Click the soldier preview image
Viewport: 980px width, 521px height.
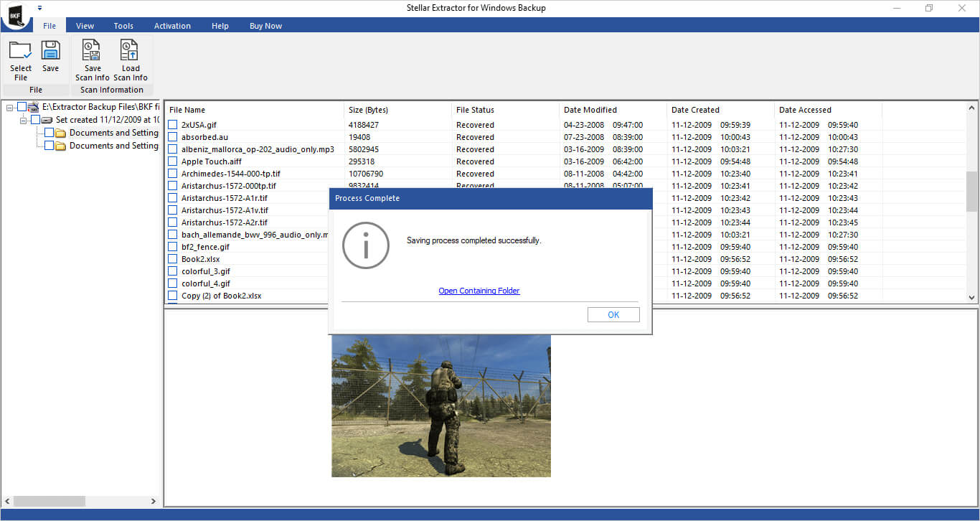click(x=441, y=405)
